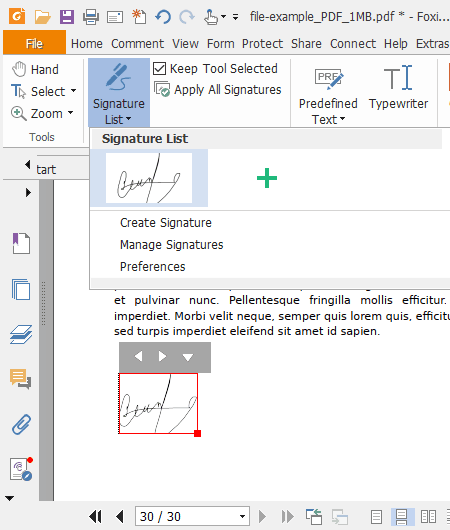Switch to the Home ribbon tab
This screenshot has width=450, height=530.
(x=87, y=44)
